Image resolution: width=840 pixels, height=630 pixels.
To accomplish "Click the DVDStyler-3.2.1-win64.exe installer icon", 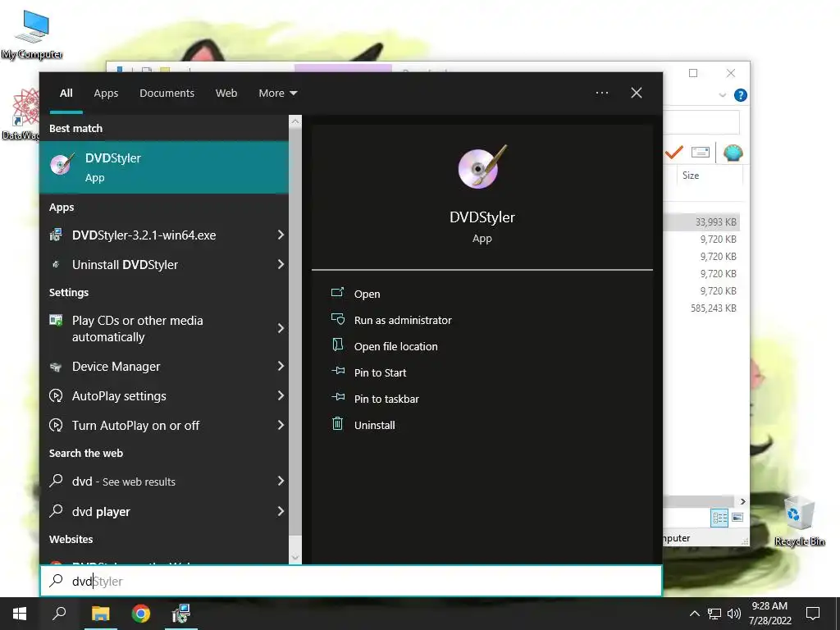I will (56, 235).
